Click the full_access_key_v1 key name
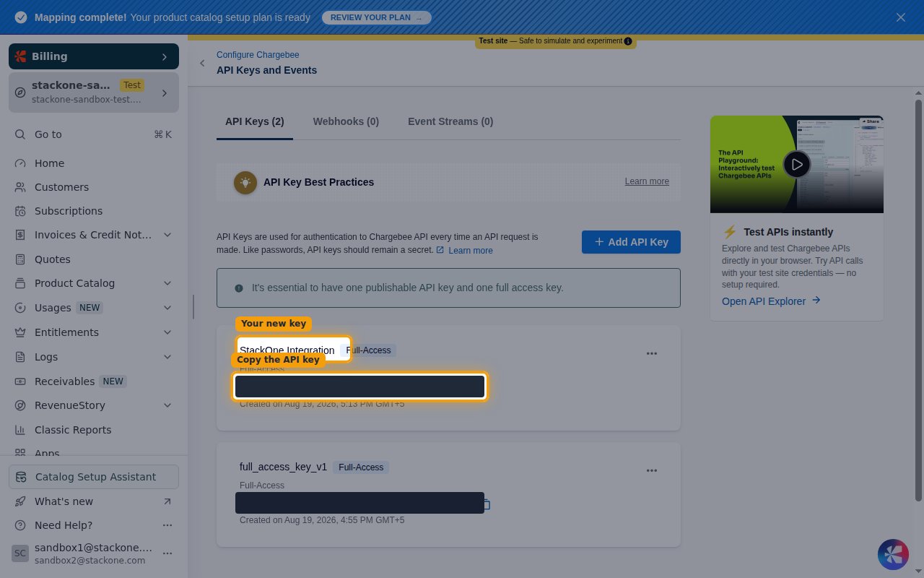The width and height of the screenshot is (924, 578). 283,467
